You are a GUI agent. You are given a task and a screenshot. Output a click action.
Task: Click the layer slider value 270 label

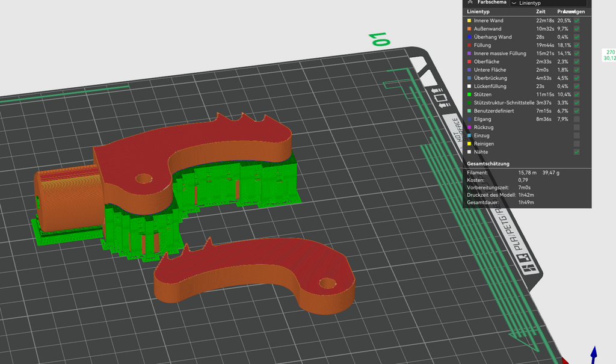[610, 52]
